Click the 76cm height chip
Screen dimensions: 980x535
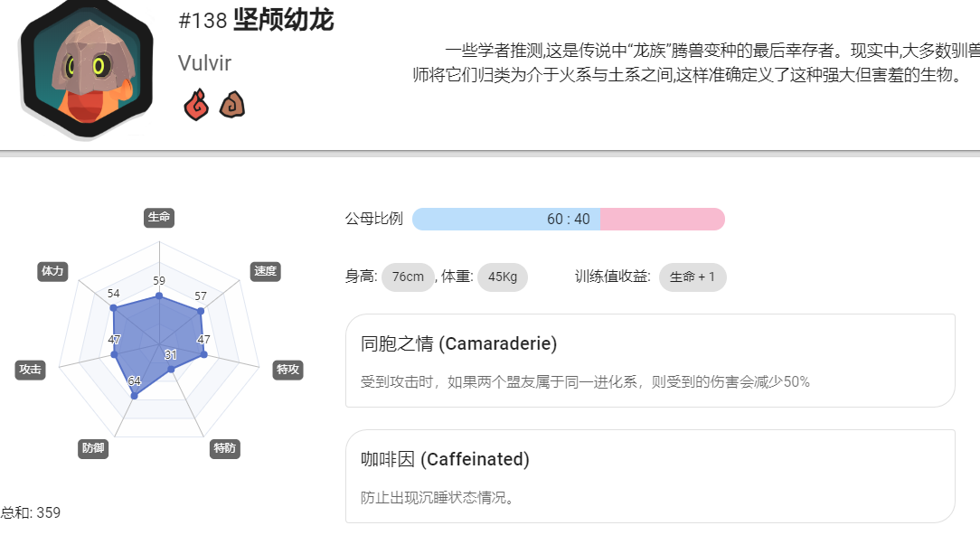tap(408, 277)
